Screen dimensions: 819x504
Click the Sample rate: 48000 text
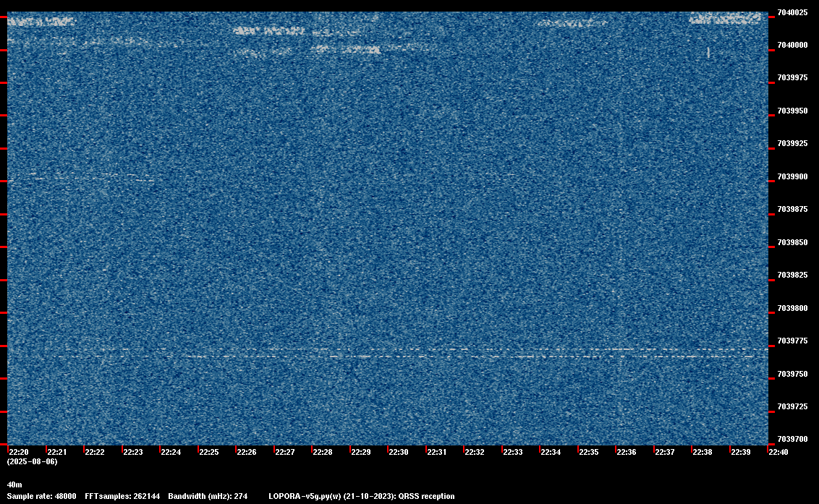tap(41, 496)
